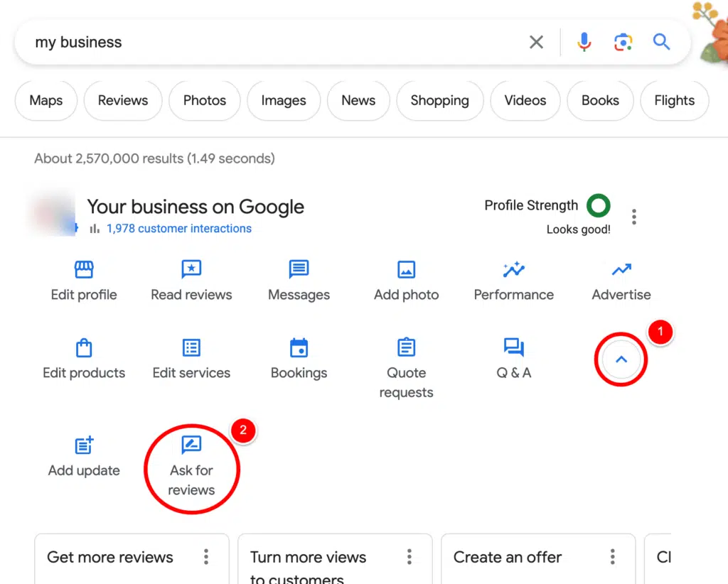Open the Create an offer card
This screenshot has height=584, width=728.
tap(538, 559)
